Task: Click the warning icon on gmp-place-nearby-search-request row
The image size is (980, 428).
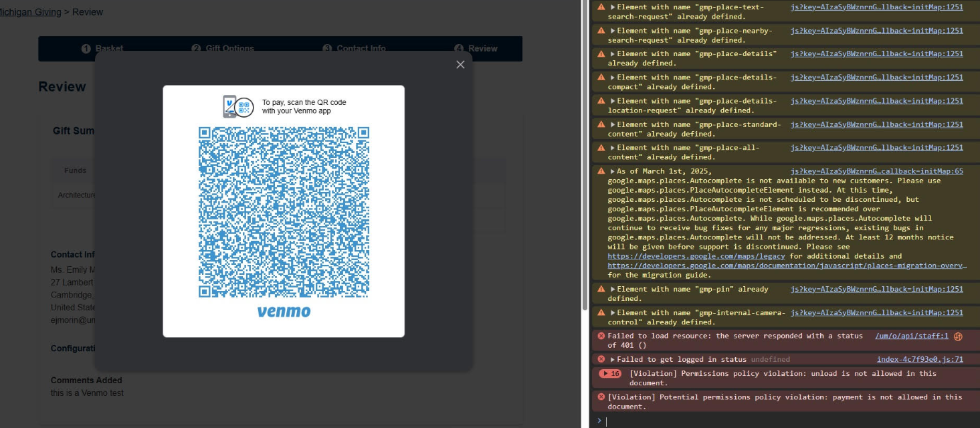Action: 601,30
